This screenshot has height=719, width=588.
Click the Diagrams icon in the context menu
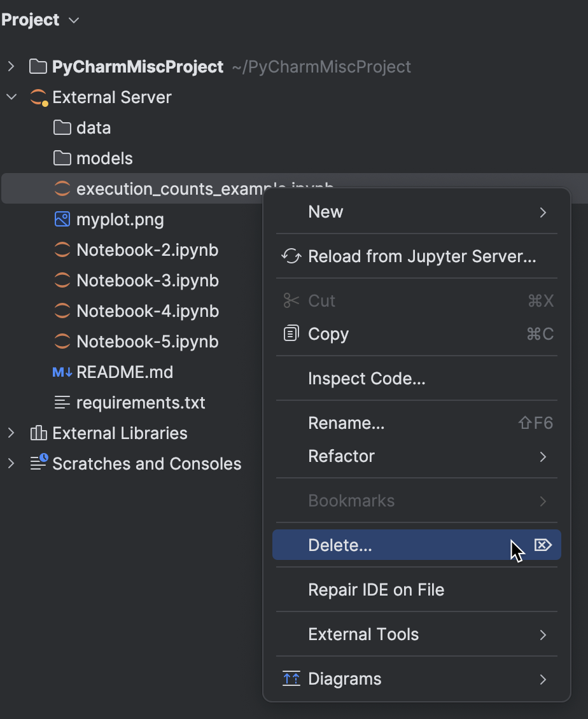[291, 679]
